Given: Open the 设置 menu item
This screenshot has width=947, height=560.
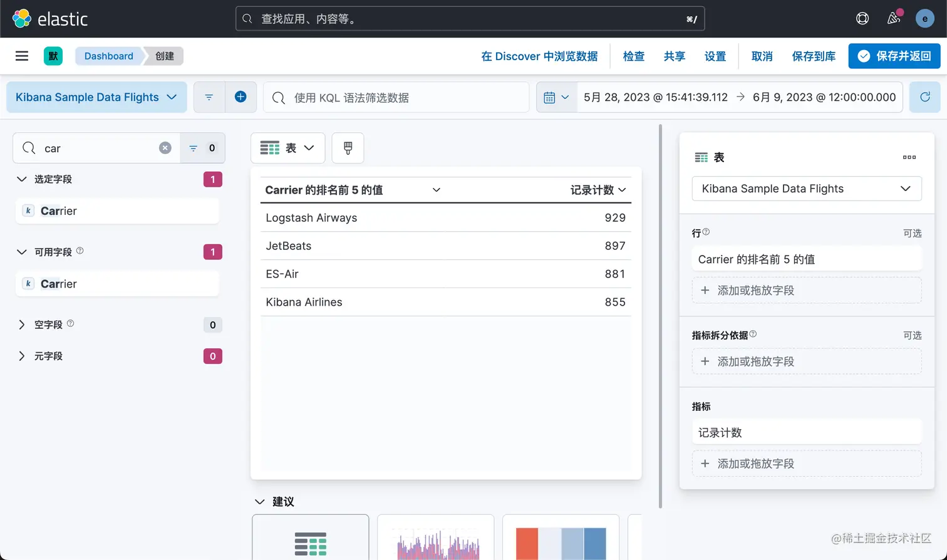Looking at the screenshot, I should tap(715, 56).
